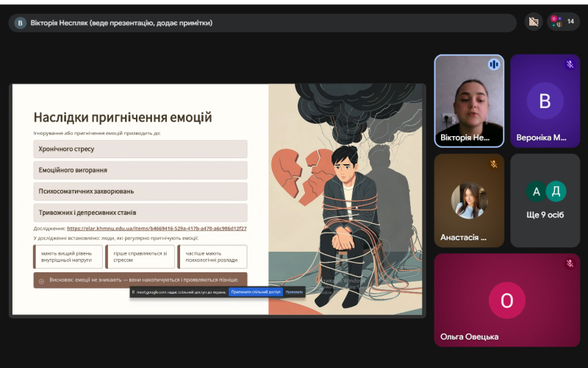Expand the 'Ще 9 осіб' participants tile

pos(545,200)
